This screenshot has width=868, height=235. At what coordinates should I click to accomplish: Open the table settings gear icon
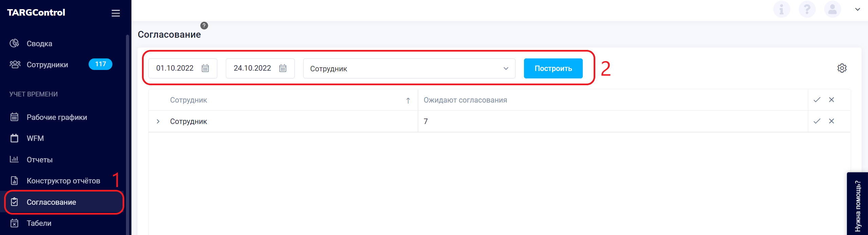(x=842, y=68)
